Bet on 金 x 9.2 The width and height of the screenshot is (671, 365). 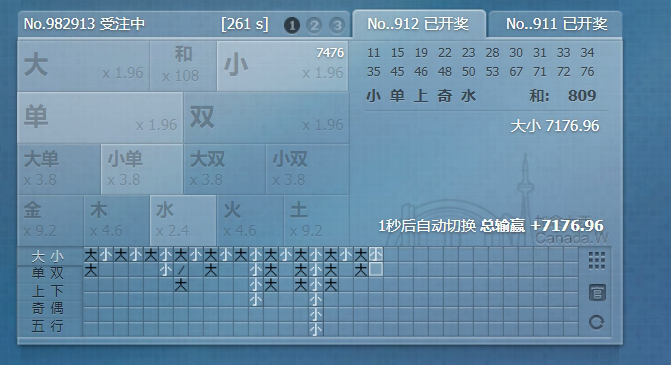click(x=50, y=220)
